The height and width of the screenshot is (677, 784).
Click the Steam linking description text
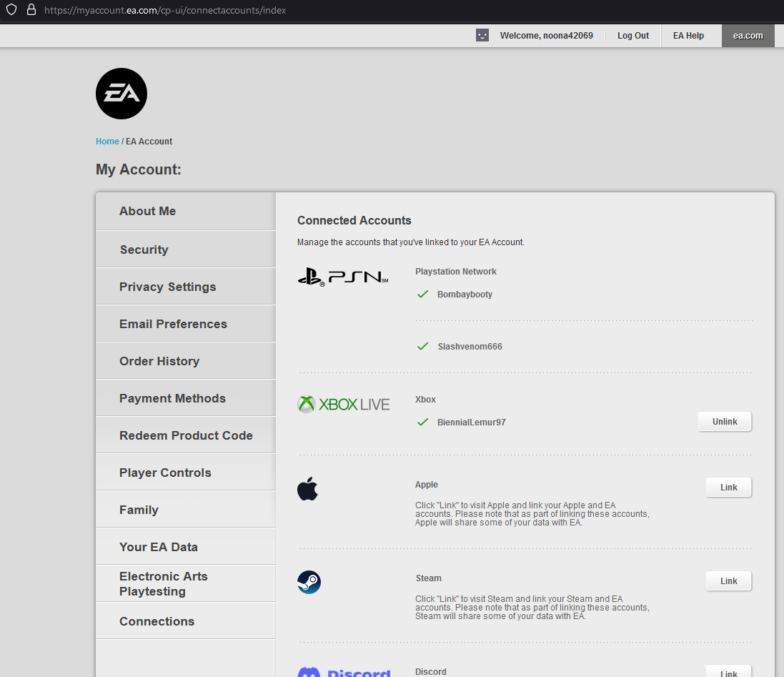(532, 608)
